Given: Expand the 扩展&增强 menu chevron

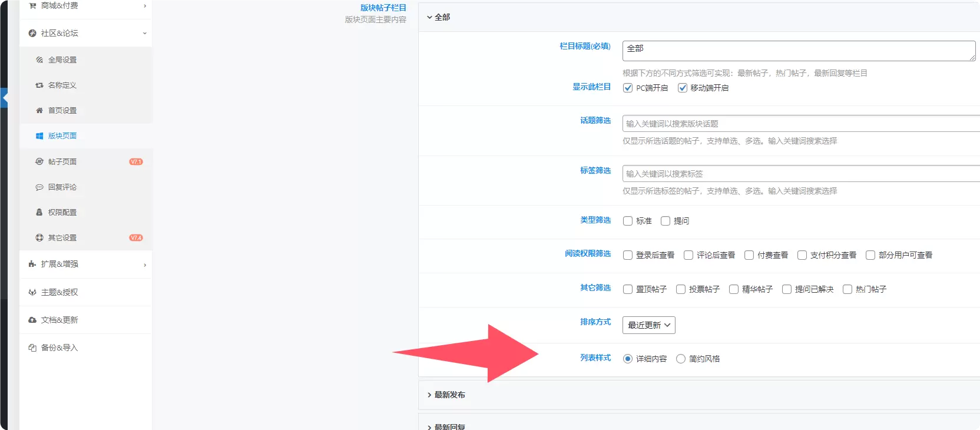Looking at the screenshot, I should (x=145, y=265).
